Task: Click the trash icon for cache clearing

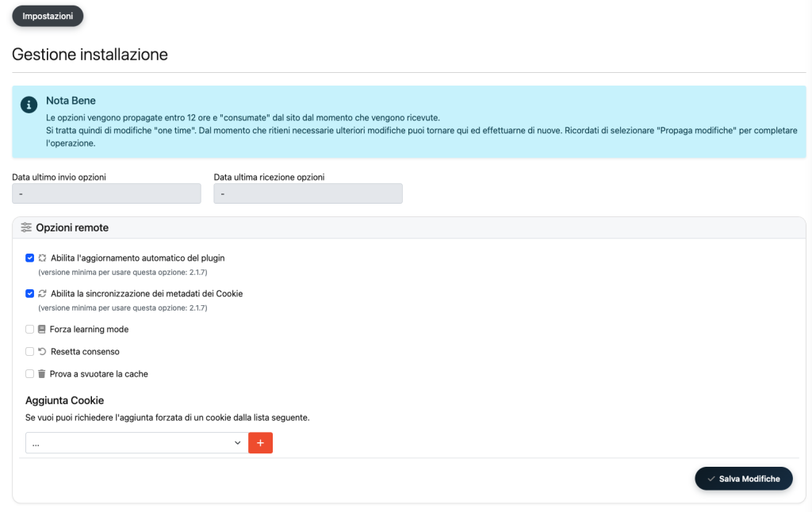Action: (42, 373)
